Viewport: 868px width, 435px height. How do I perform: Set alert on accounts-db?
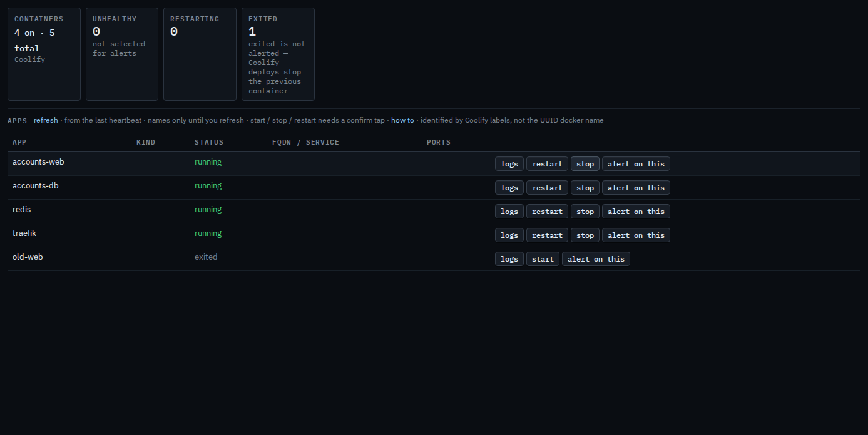636,188
